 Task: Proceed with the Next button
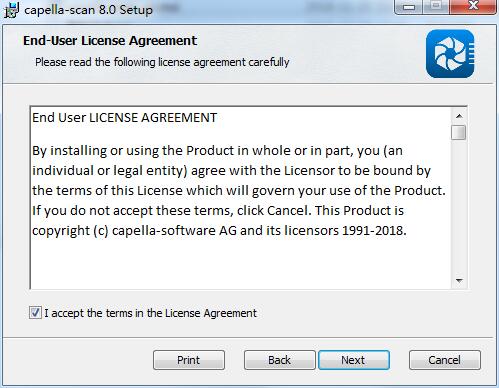[354, 360]
